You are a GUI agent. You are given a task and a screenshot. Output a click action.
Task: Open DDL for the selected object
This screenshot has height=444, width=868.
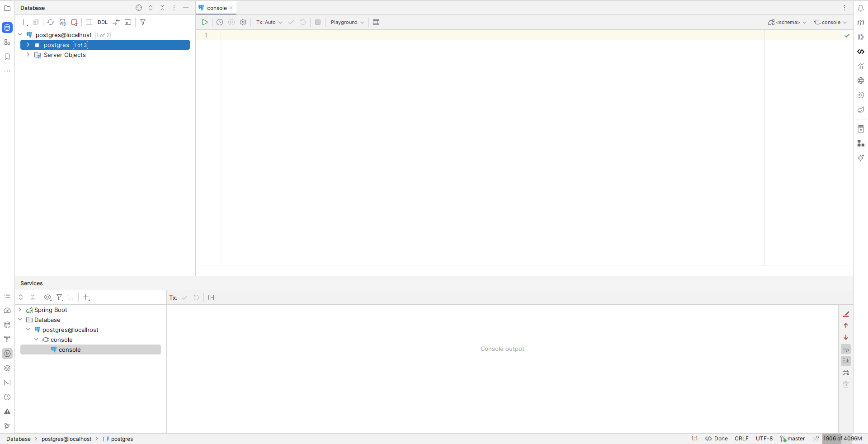point(103,22)
